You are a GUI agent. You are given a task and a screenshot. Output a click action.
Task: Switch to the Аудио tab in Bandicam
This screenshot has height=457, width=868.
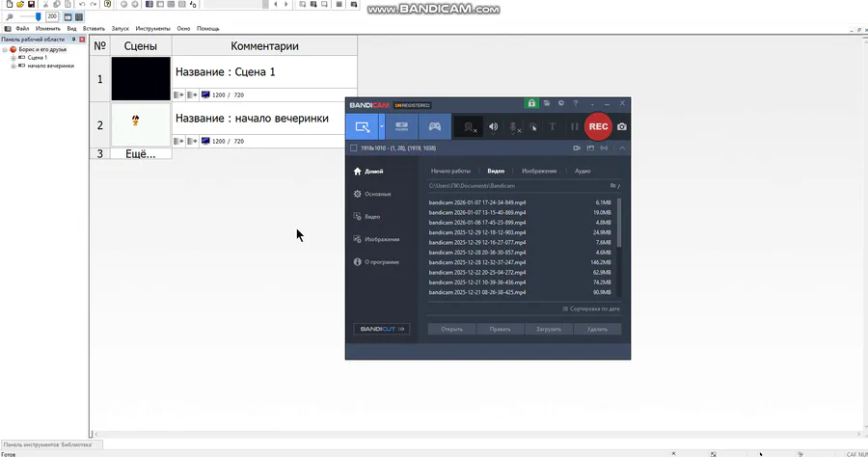tap(583, 171)
